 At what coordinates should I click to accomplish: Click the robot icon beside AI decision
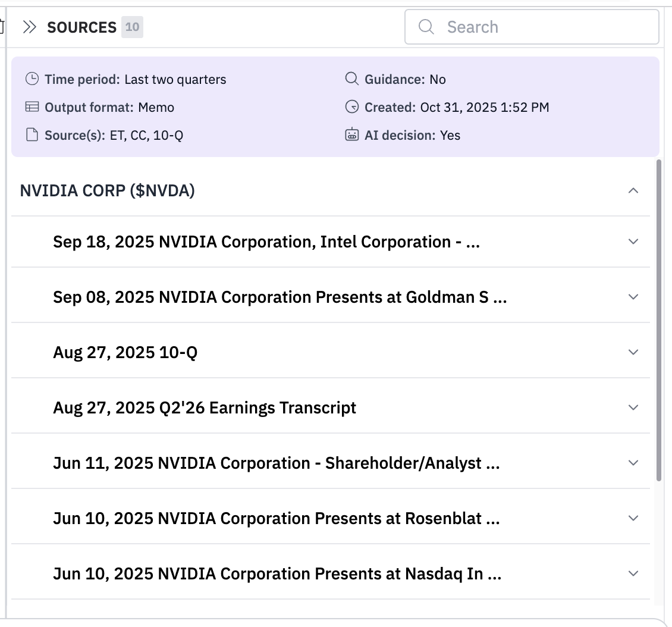click(x=352, y=135)
